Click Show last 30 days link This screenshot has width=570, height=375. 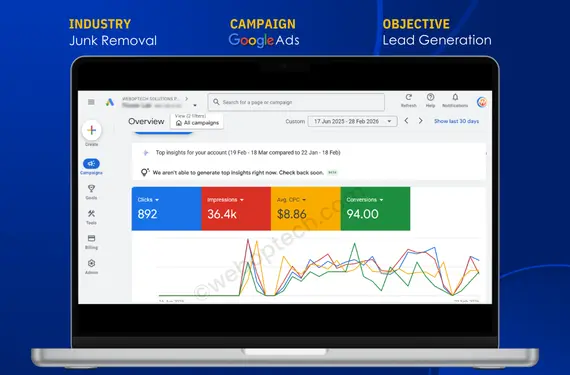(x=456, y=121)
